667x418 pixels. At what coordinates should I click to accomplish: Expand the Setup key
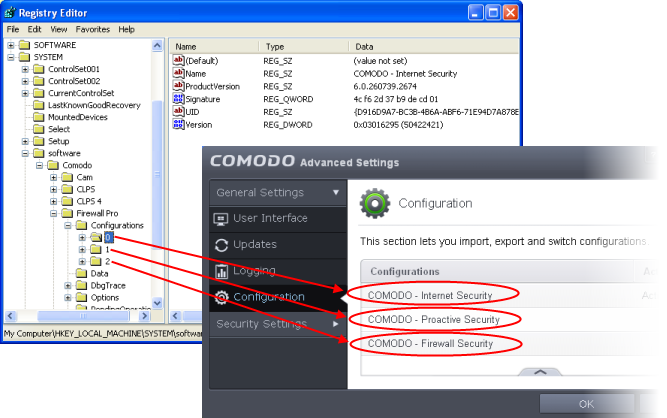coord(25,141)
